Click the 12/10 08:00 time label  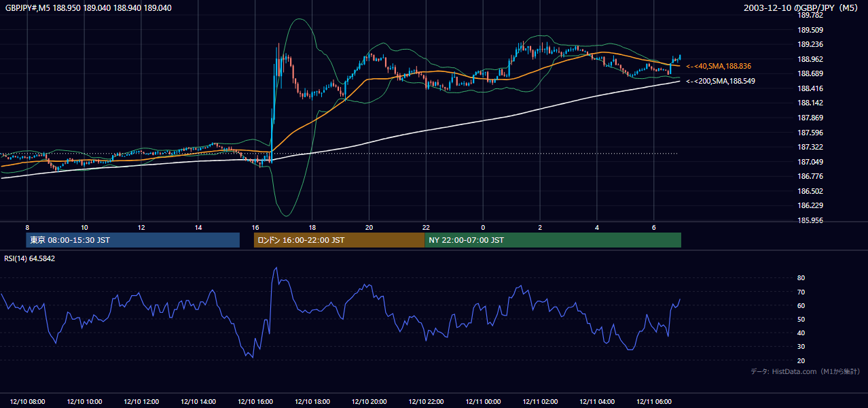point(28,402)
